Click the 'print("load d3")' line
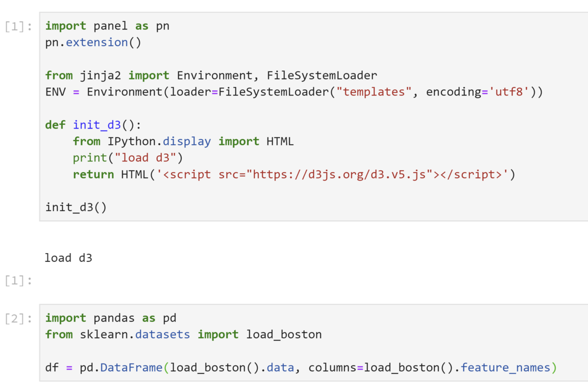Screen dimensions: 588x389 click(127, 158)
